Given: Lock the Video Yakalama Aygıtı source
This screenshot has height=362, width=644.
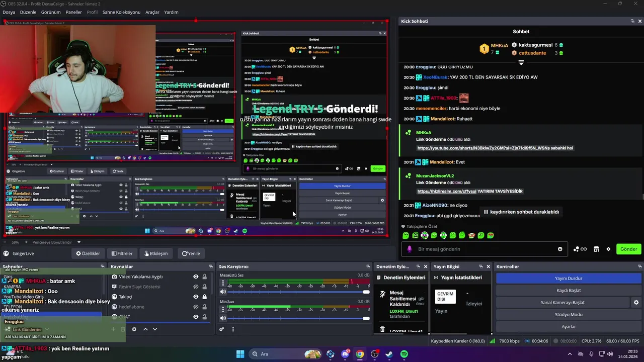Looking at the screenshot, I should coord(204,277).
